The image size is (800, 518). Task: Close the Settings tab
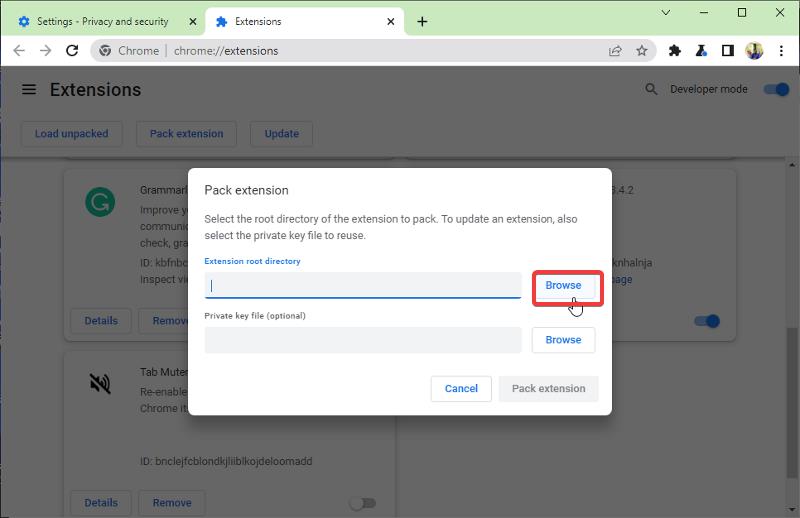(193, 21)
